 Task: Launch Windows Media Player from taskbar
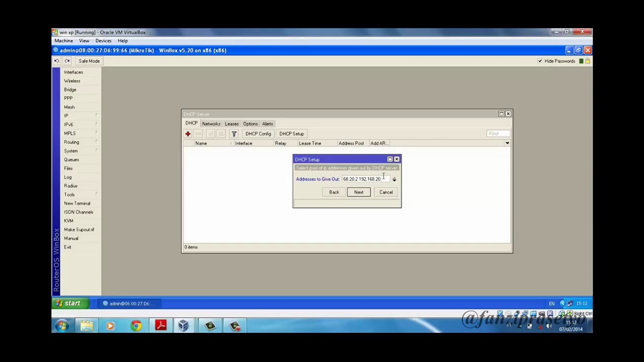110,326
